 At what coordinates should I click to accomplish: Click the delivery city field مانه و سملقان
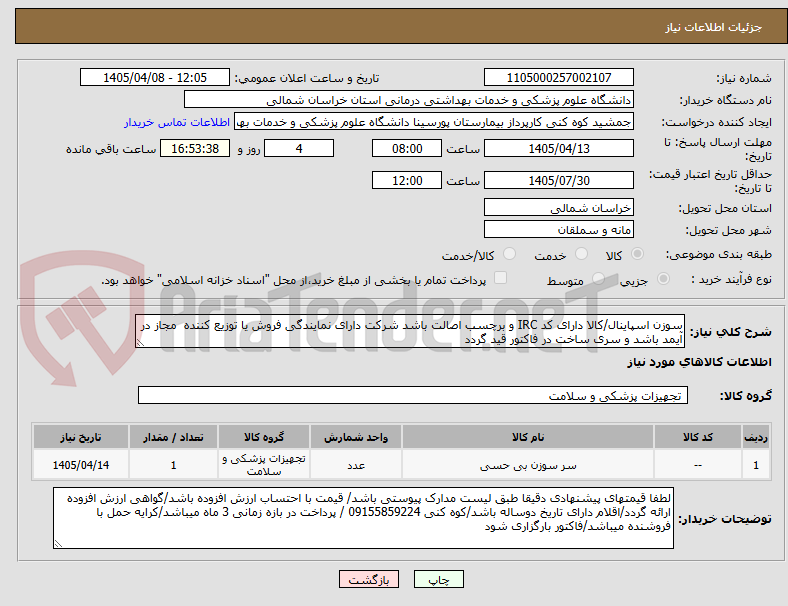pyautogui.click(x=559, y=230)
